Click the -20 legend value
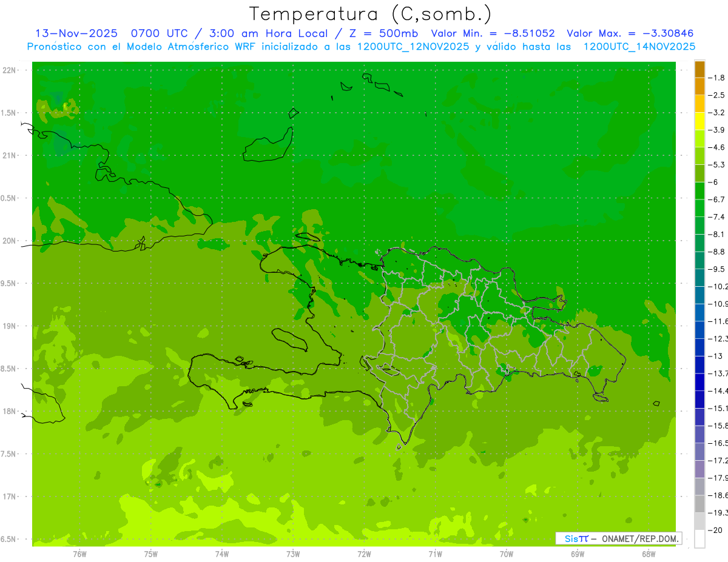The height and width of the screenshot is (562, 728). coord(716,530)
